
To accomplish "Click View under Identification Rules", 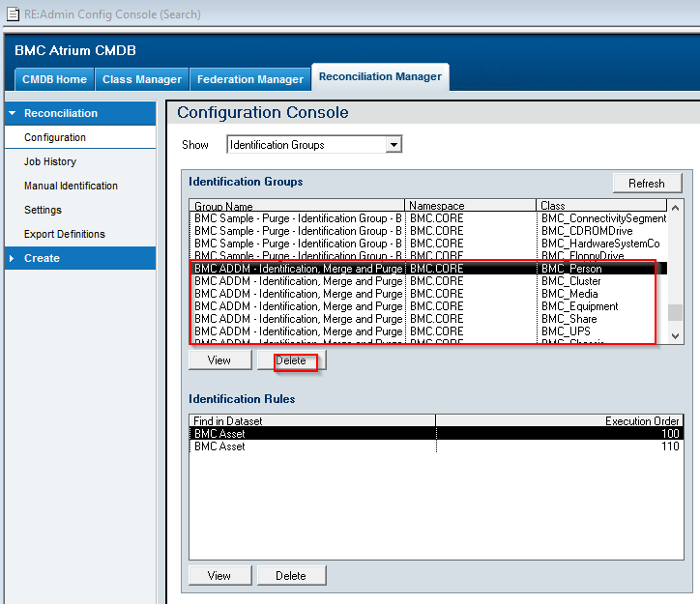I will pyautogui.click(x=220, y=575).
